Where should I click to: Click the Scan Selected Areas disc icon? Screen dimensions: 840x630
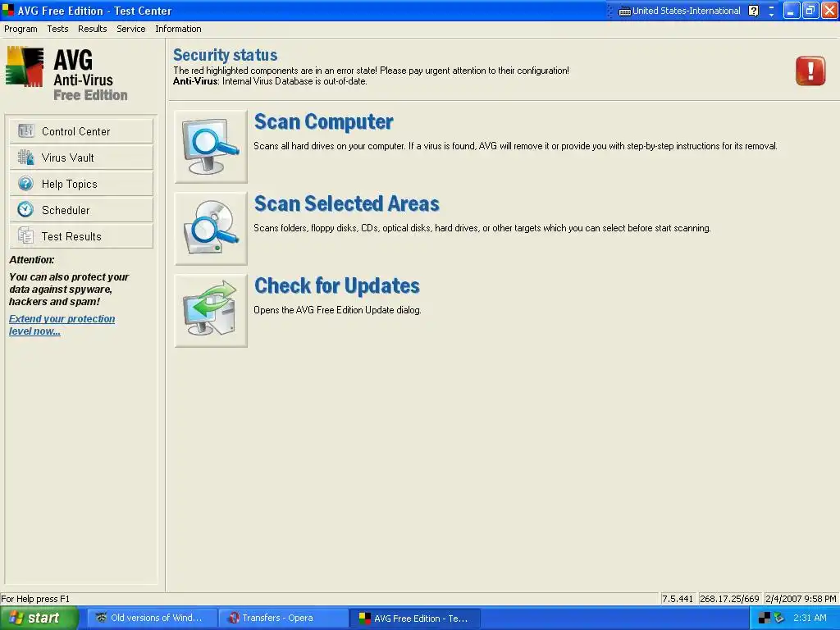(211, 229)
